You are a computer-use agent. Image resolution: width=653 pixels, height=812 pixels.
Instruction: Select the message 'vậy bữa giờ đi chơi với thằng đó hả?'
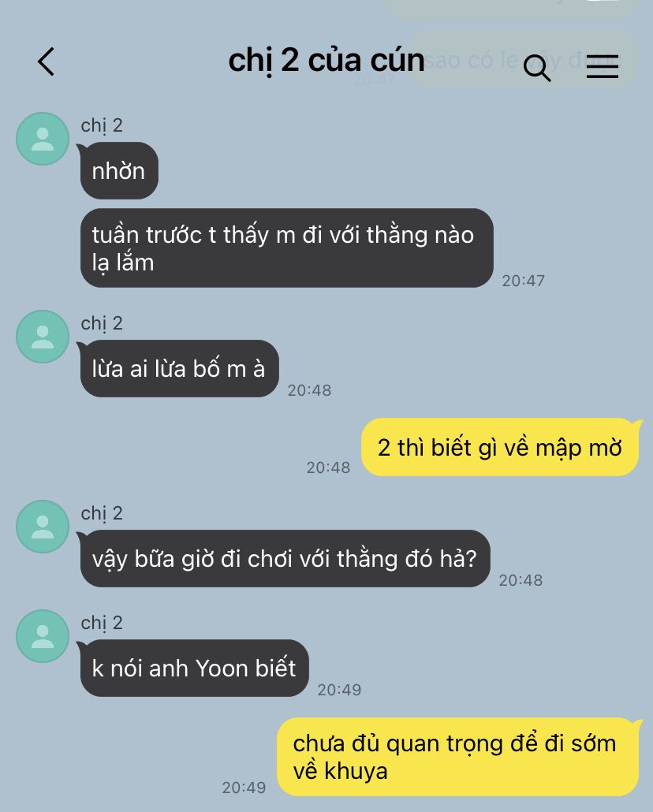[x=285, y=559]
